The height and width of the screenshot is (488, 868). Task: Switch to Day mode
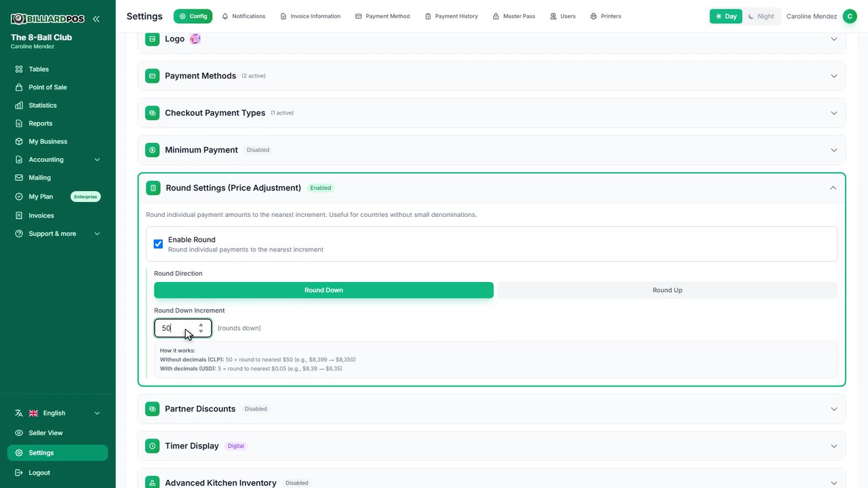pyautogui.click(x=726, y=16)
